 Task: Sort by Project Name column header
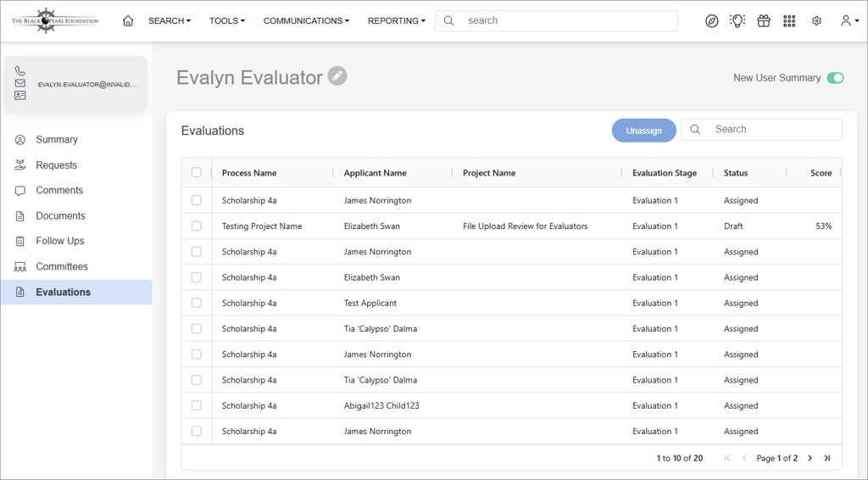coord(489,173)
